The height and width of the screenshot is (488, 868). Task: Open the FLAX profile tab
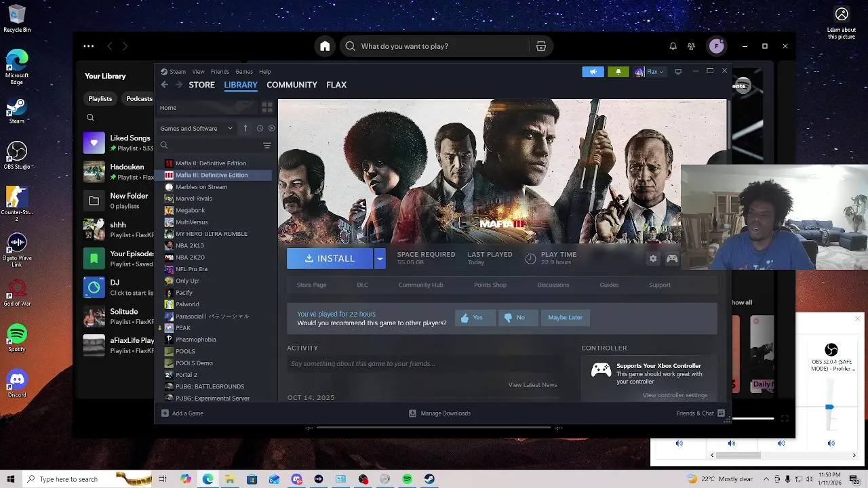tap(336, 85)
